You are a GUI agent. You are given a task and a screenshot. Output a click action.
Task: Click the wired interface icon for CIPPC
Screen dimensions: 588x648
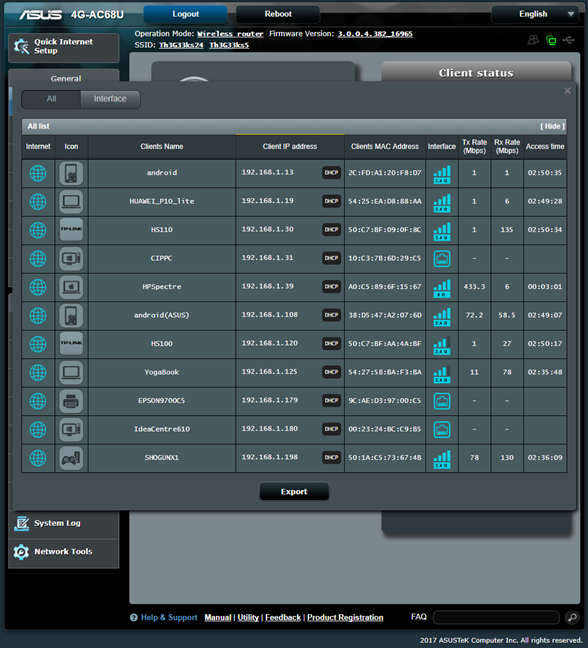point(442,259)
